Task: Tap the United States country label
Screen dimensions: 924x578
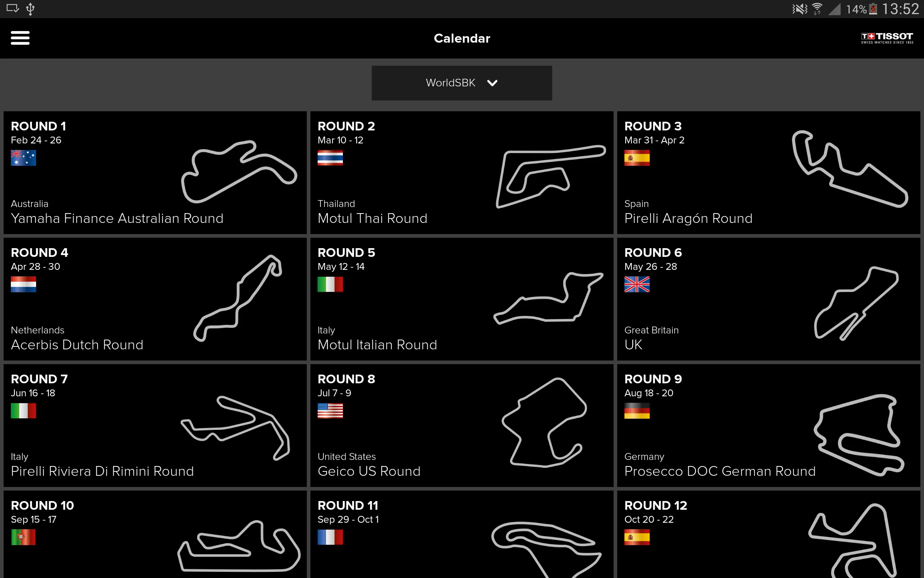Action: click(346, 457)
